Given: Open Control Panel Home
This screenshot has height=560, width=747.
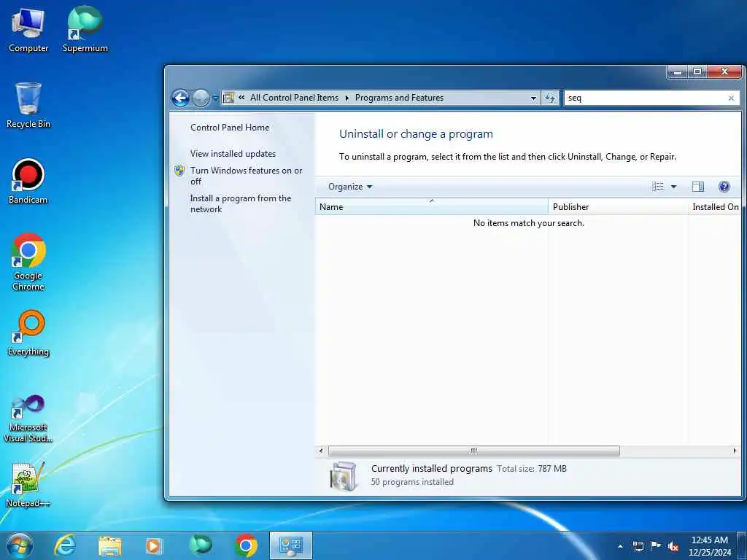Looking at the screenshot, I should tap(230, 128).
